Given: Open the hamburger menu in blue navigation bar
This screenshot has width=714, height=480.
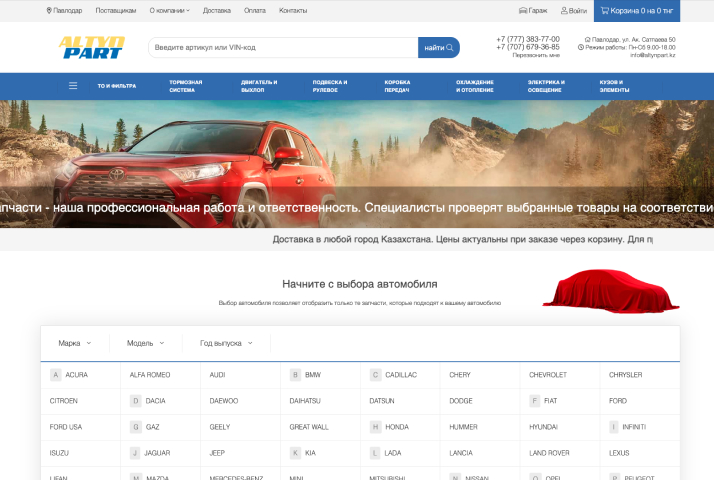Looking at the screenshot, I should point(72,86).
